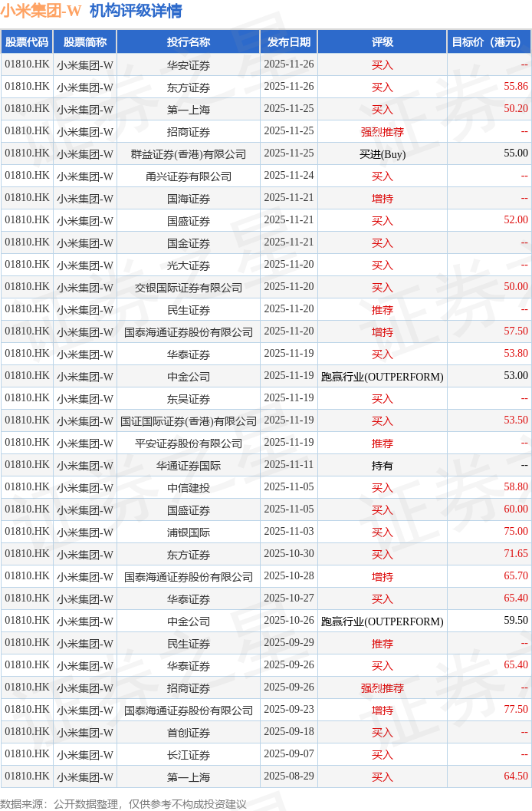
Task: Select 浦银国际 institution cell
Action: click(x=188, y=532)
